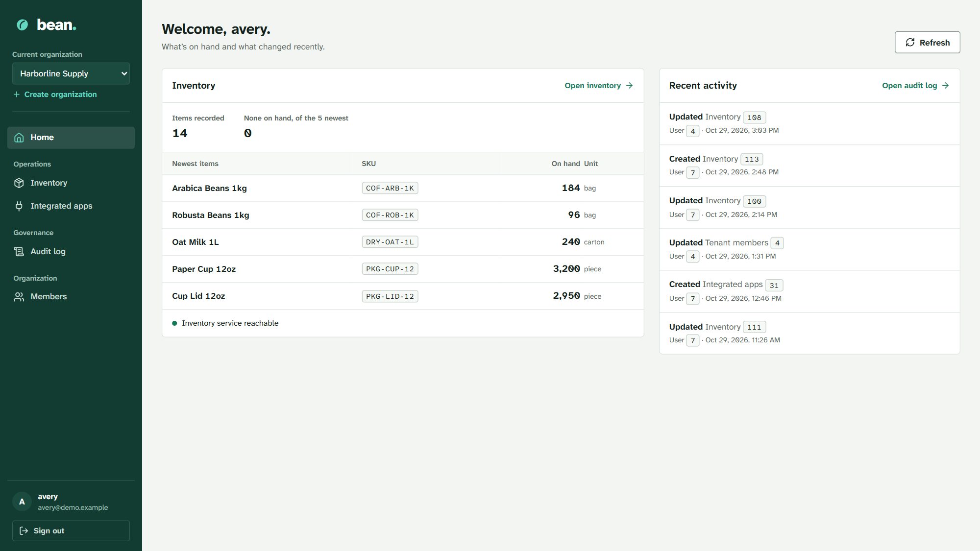This screenshot has height=551, width=980.
Task: Click the Open audit log link
Action: [x=916, y=86]
